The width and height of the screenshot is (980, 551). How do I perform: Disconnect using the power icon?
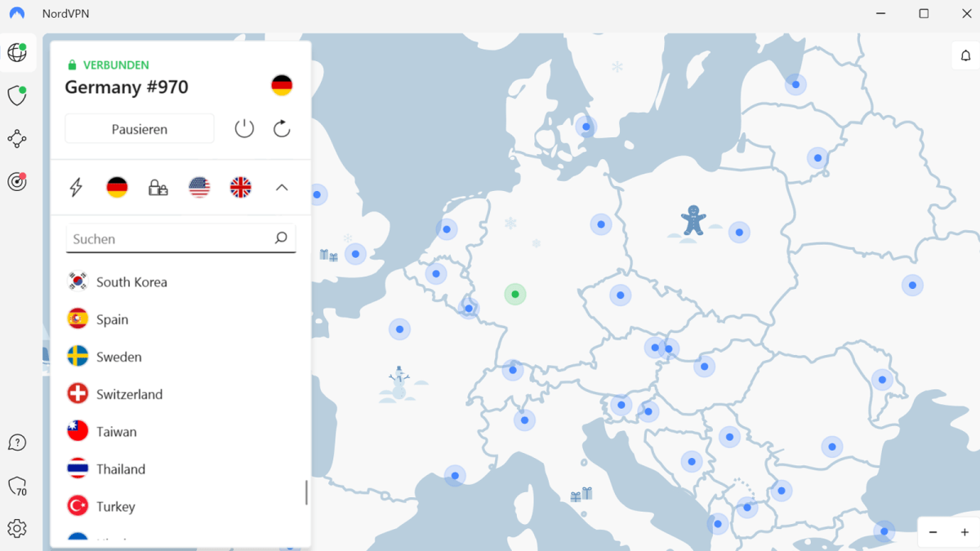click(244, 128)
